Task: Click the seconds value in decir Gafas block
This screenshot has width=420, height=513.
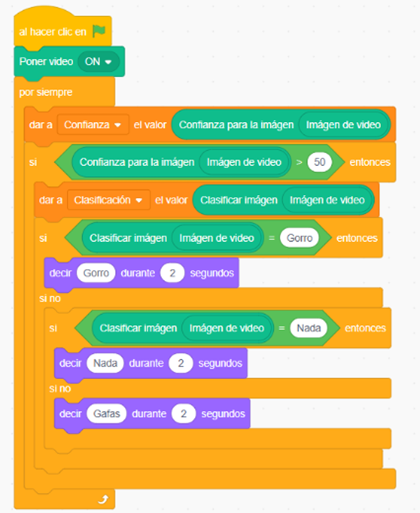Action: coord(183,414)
